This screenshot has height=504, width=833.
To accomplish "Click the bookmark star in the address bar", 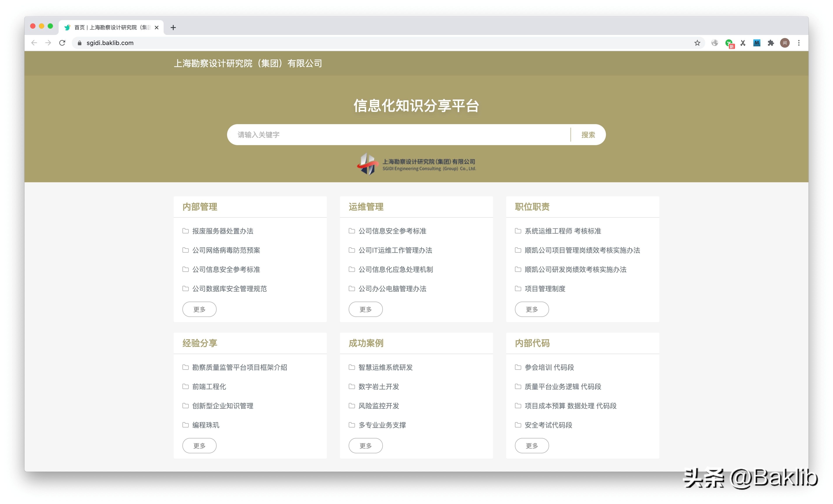I will point(697,43).
